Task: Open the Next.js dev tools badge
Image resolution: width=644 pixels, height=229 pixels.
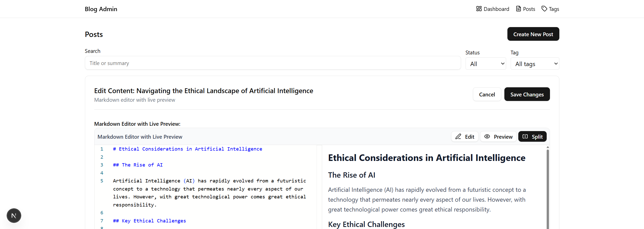Action: pyautogui.click(x=14, y=216)
